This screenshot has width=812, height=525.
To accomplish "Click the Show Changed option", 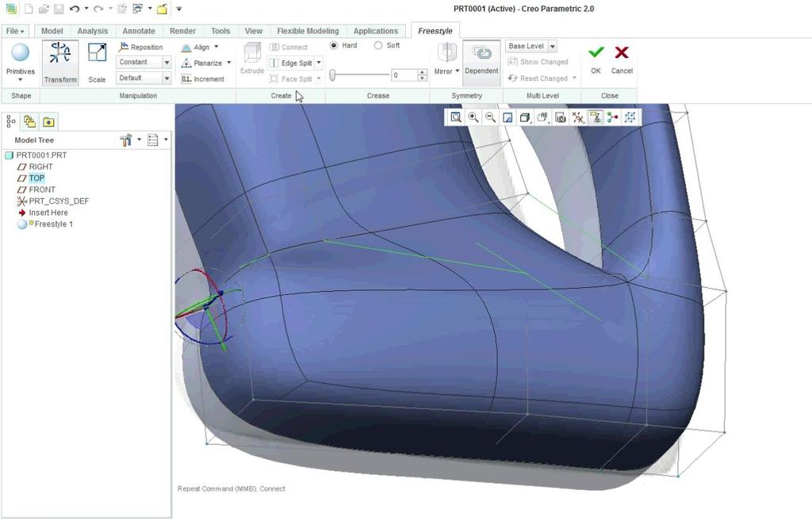I will (538, 62).
